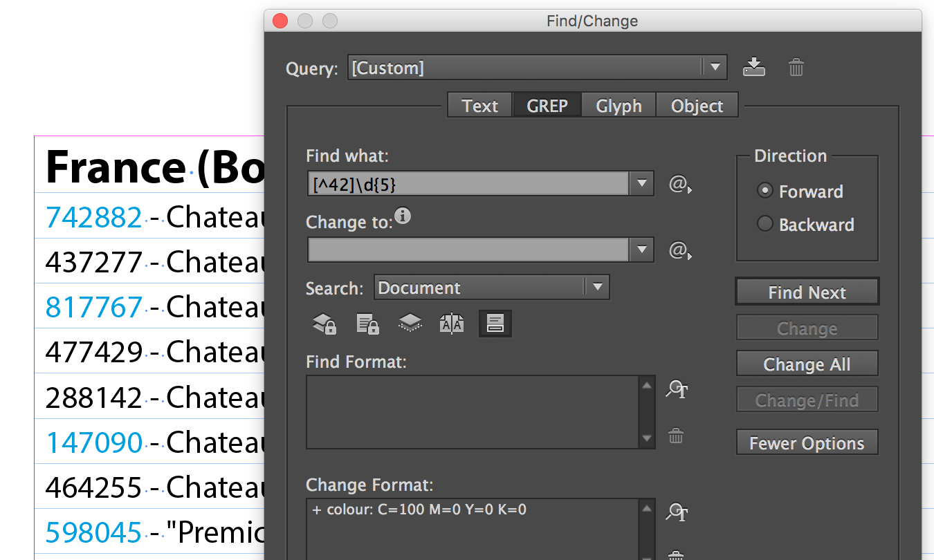Expand the Query dropdown
This screenshot has width=934, height=560.
click(714, 68)
